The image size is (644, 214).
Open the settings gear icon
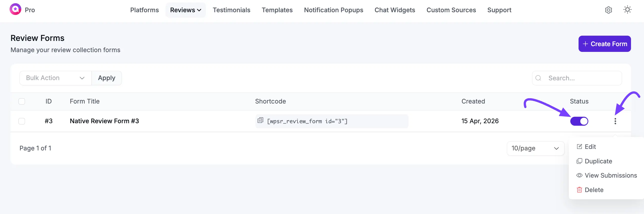click(x=609, y=10)
